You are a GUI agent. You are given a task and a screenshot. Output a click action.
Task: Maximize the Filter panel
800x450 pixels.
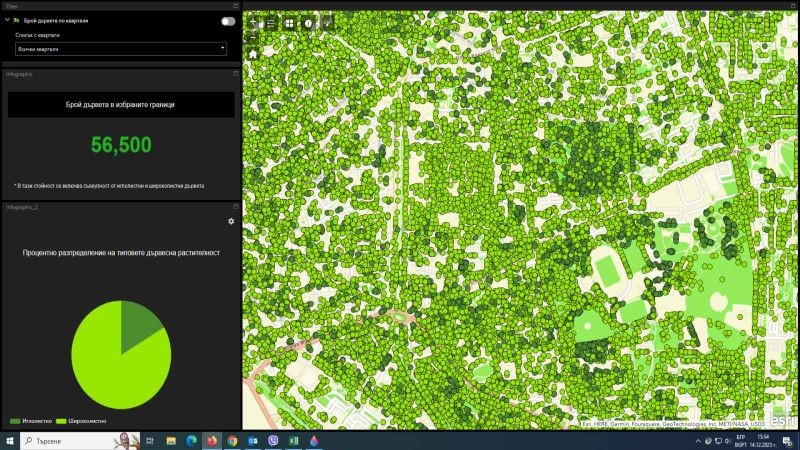235,6
